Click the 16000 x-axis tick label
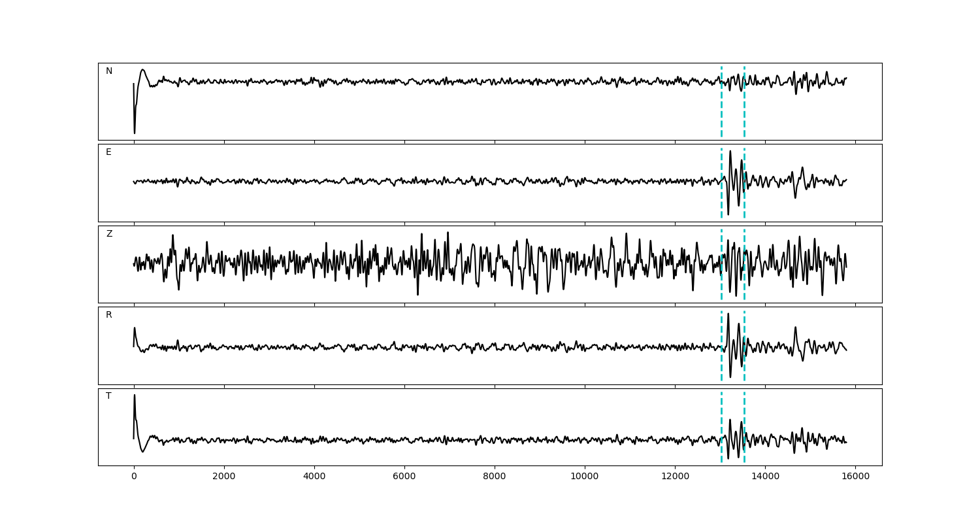The height and width of the screenshot is (523, 980). pyautogui.click(x=855, y=477)
